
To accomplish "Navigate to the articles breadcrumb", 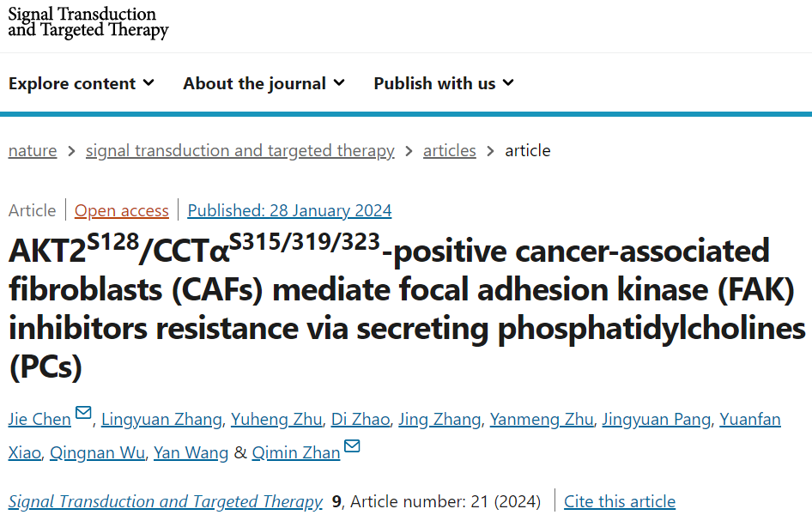I will [450, 150].
